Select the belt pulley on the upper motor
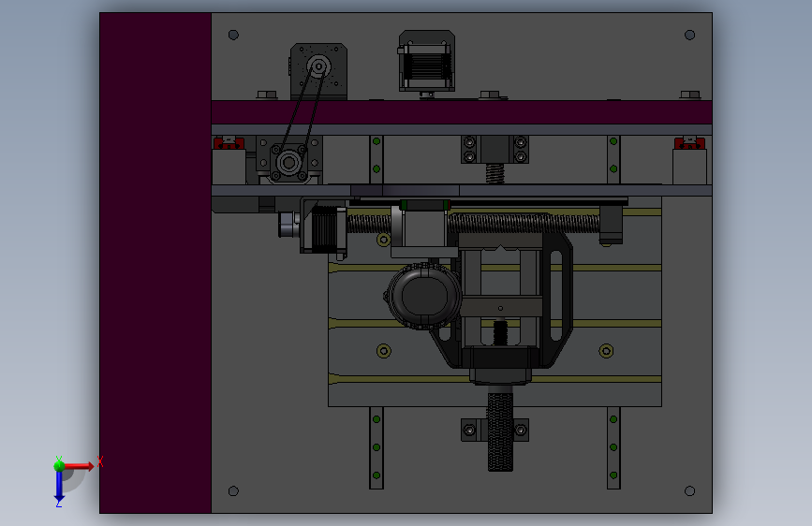812x526 pixels. pyautogui.click(x=318, y=66)
